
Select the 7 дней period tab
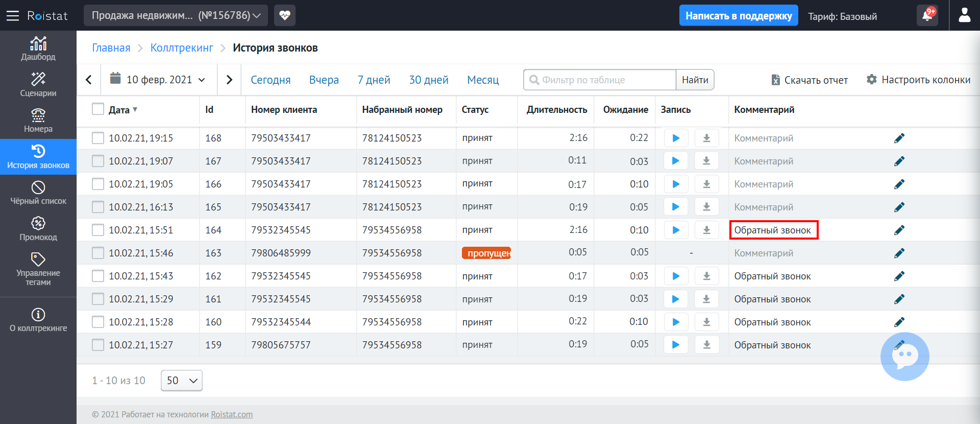pos(374,80)
